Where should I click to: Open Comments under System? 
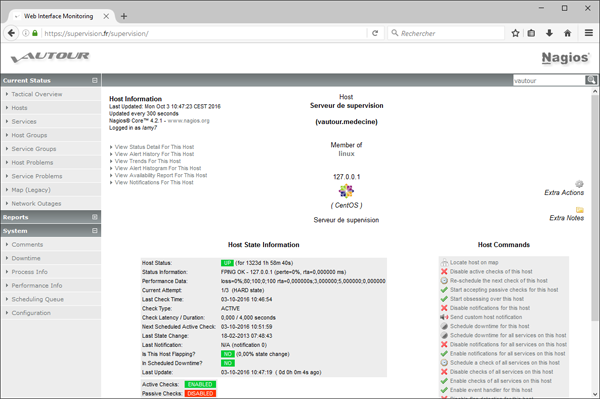27,244
